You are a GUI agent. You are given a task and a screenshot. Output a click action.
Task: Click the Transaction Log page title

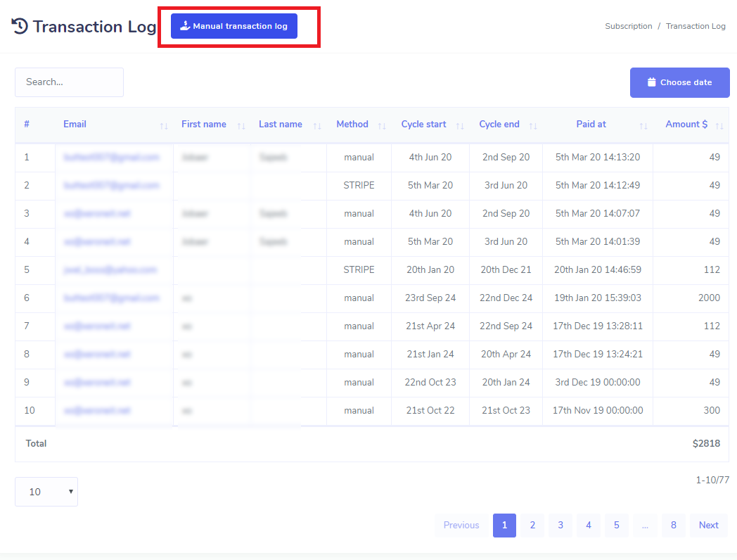(94, 27)
